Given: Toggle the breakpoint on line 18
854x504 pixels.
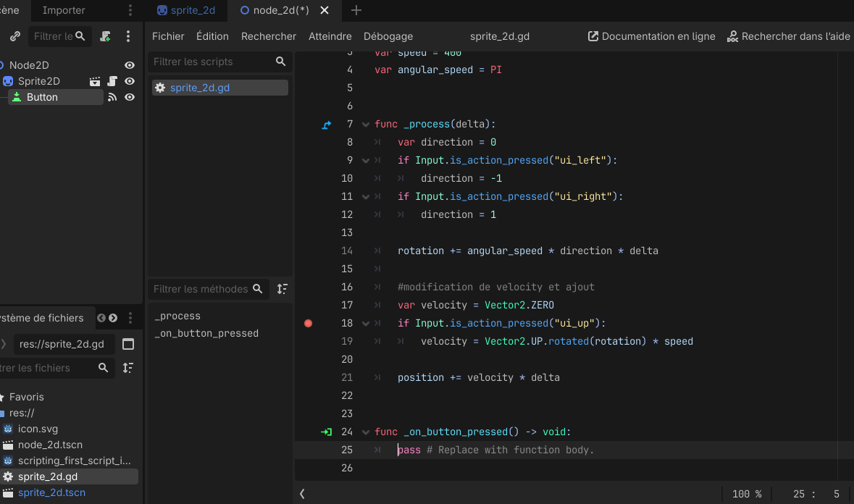Looking at the screenshot, I should pos(309,323).
